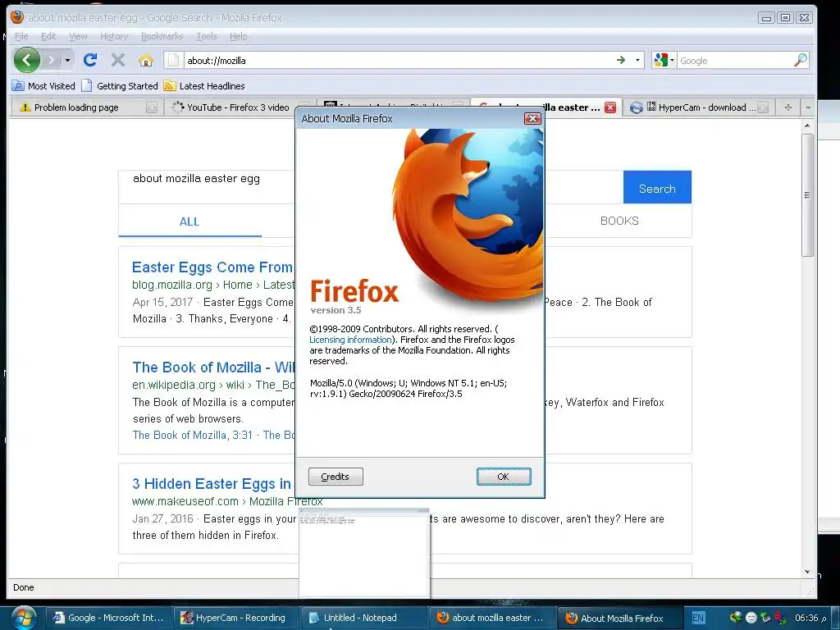Close the HyperCam - download tab
This screenshot has height=630, width=840.
tap(764, 107)
